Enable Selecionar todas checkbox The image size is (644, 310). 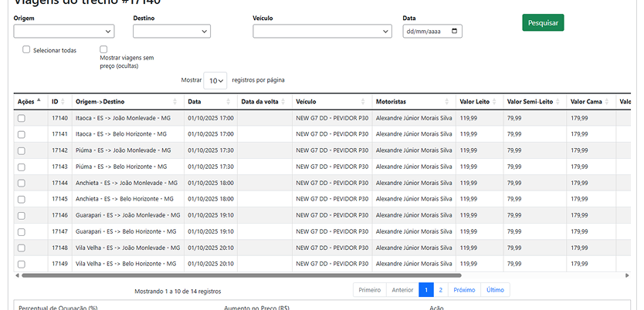coord(26,49)
